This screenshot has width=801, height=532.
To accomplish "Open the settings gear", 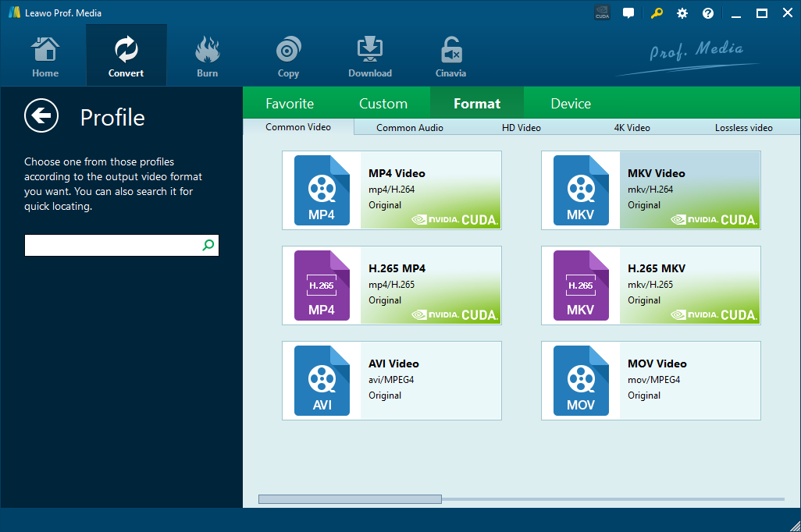I will pyautogui.click(x=682, y=12).
